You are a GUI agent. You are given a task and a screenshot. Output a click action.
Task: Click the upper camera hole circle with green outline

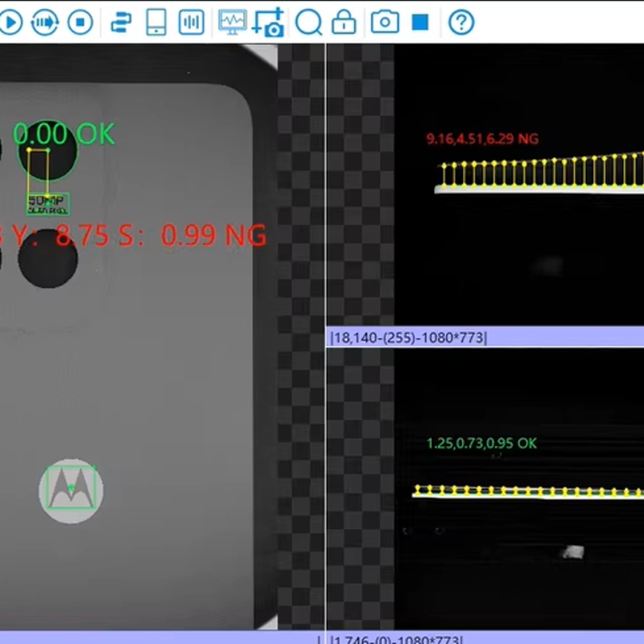(47, 151)
